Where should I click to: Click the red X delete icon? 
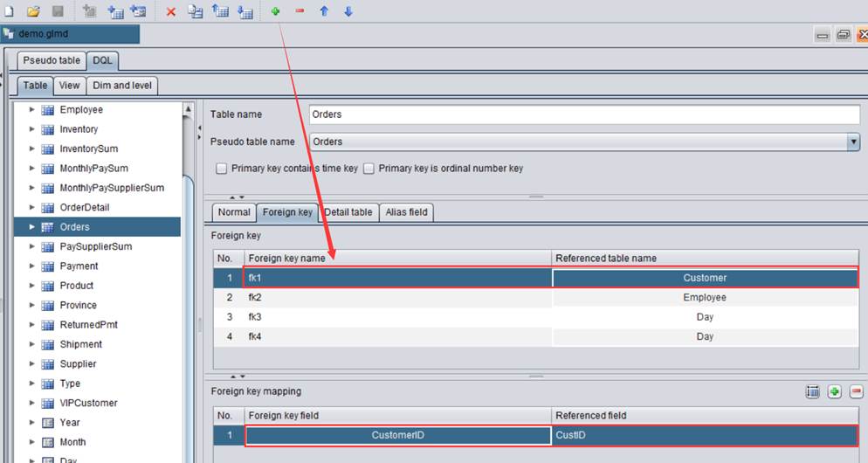(170, 11)
